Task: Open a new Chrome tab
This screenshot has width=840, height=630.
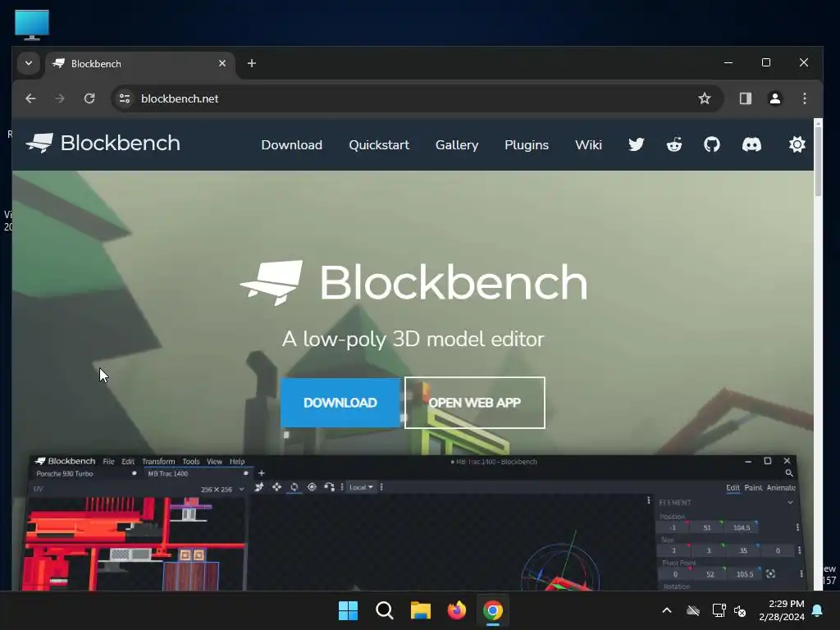Action: coord(251,63)
